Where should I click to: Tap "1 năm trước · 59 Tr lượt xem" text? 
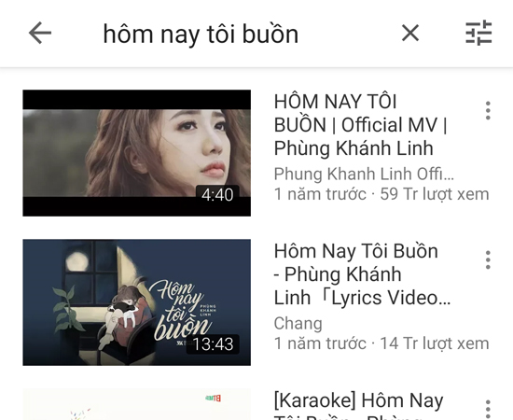click(381, 194)
